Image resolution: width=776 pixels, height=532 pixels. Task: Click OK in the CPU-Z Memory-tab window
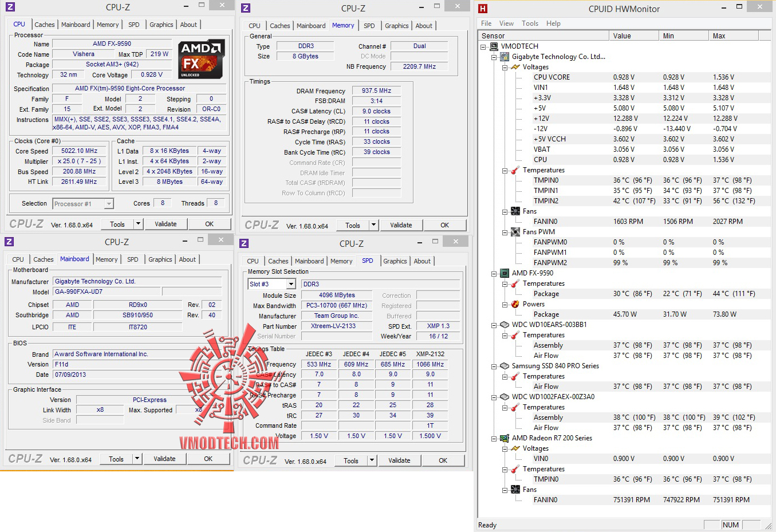444,225
